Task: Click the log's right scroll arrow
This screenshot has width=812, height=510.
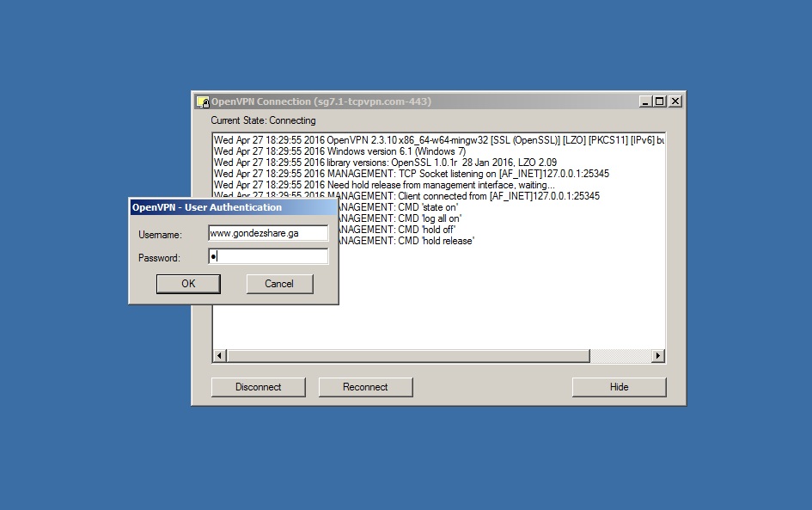Action: point(658,355)
